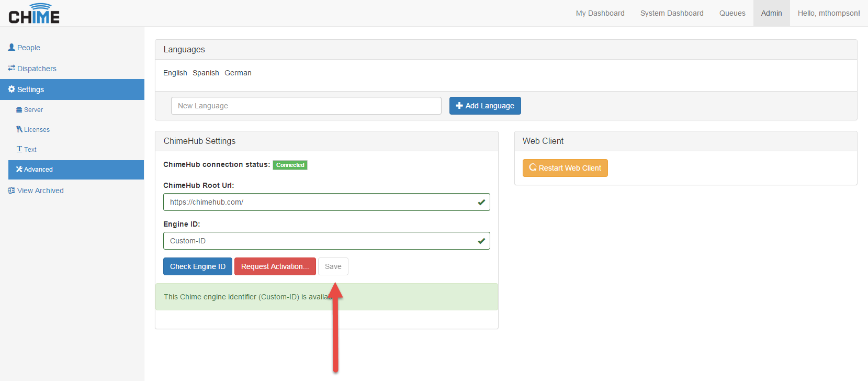The height and width of the screenshot is (381, 868).
Task: Go to the Queues page
Action: (x=732, y=13)
